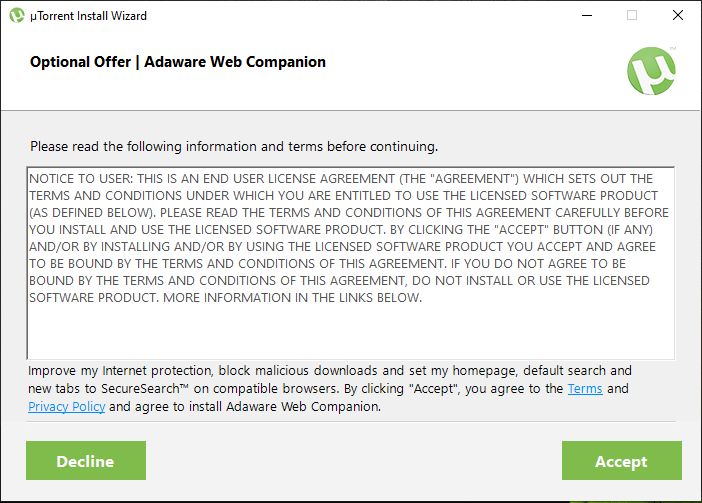
Task: Click the 'Please read the following information' line
Action: point(234,146)
